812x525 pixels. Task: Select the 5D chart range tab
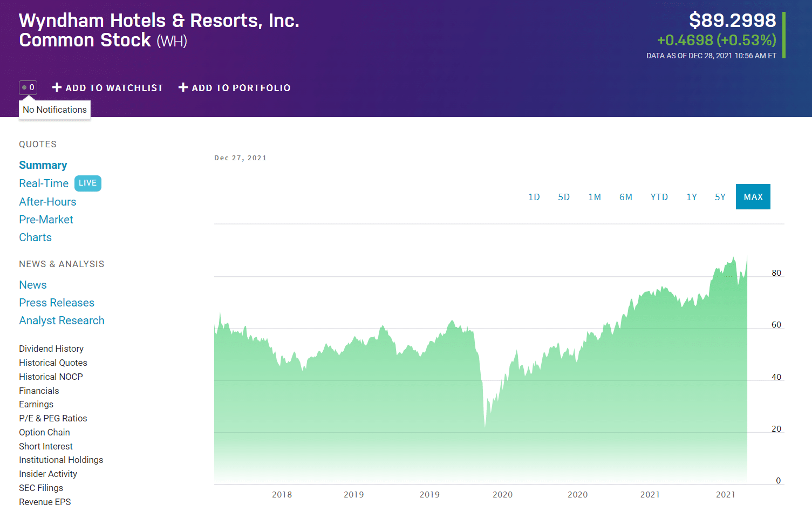(564, 197)
